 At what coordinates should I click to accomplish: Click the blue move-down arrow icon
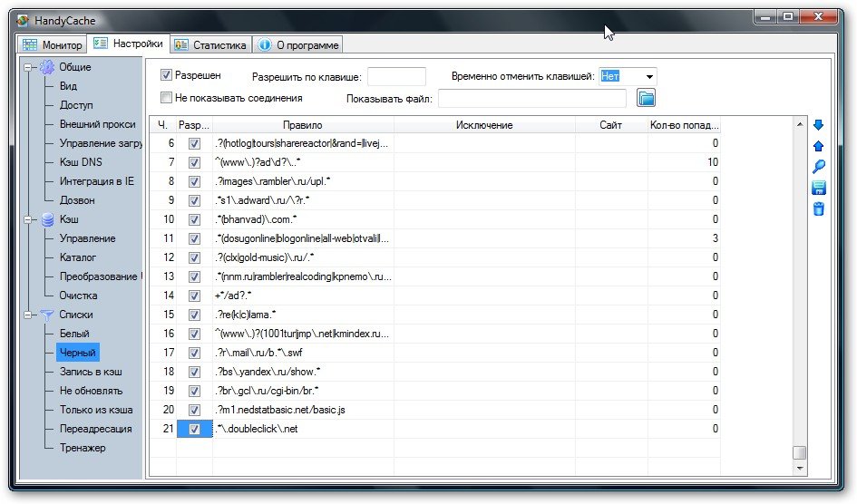[818, 125]
